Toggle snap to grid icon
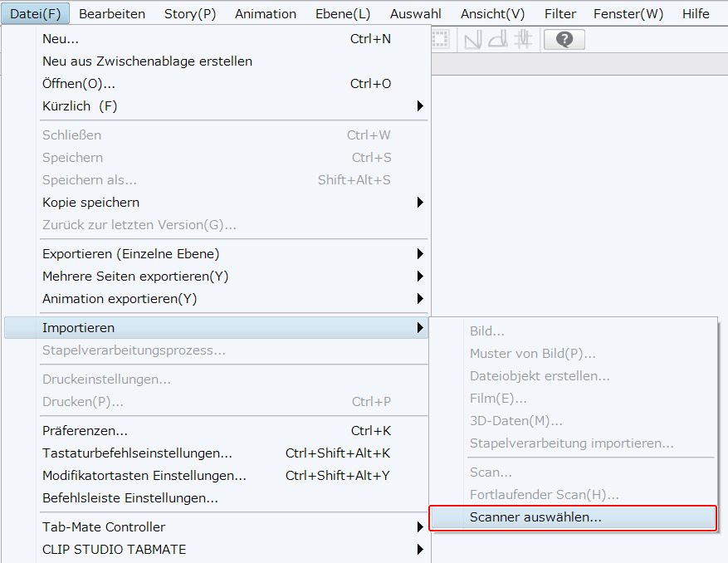728x563 pixels. 523,40
